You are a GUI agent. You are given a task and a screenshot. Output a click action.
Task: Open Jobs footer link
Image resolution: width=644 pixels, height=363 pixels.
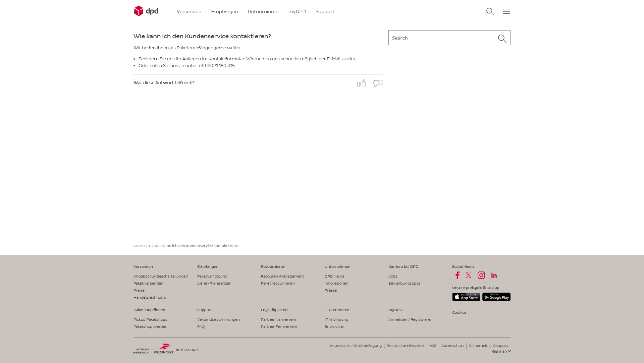point(392,276)
